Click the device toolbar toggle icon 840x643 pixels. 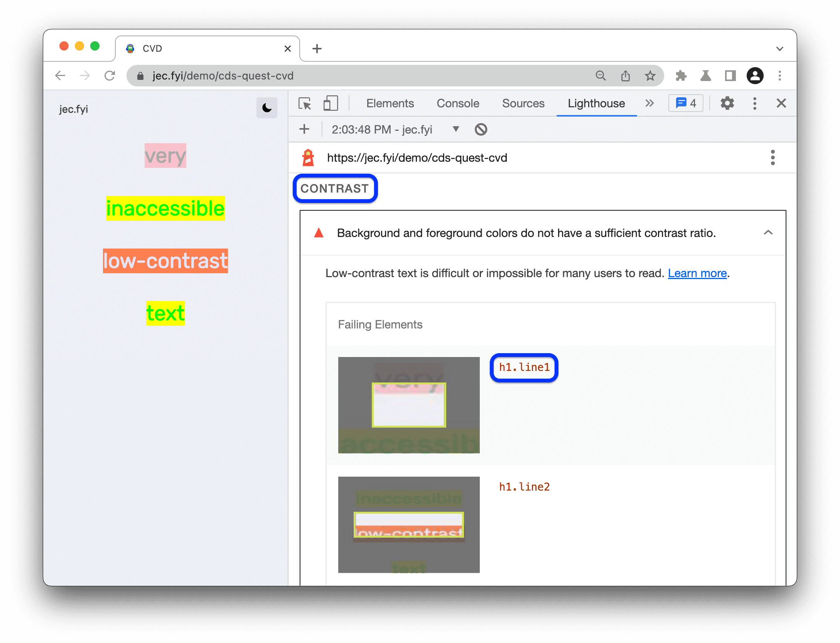(x=331, y=103)
